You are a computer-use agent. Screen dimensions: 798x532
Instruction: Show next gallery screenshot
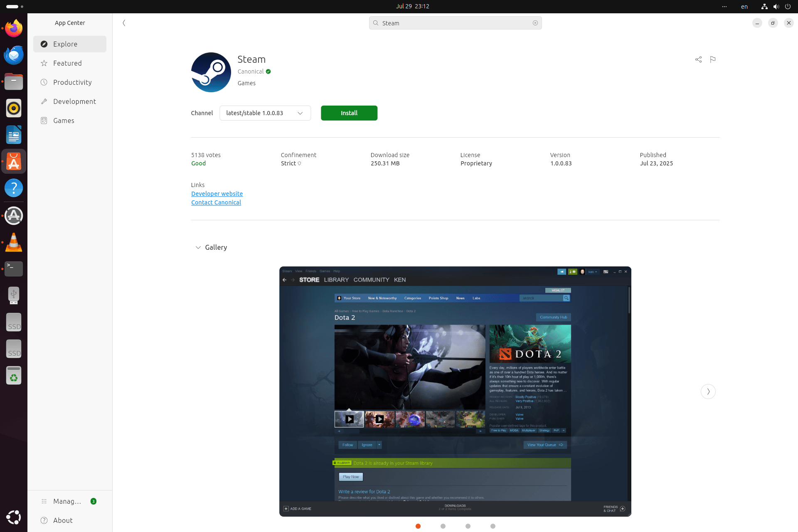(x=708, y=392)
